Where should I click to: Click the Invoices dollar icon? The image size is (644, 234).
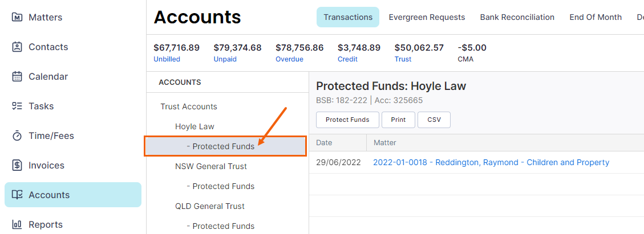pos(17,166)
